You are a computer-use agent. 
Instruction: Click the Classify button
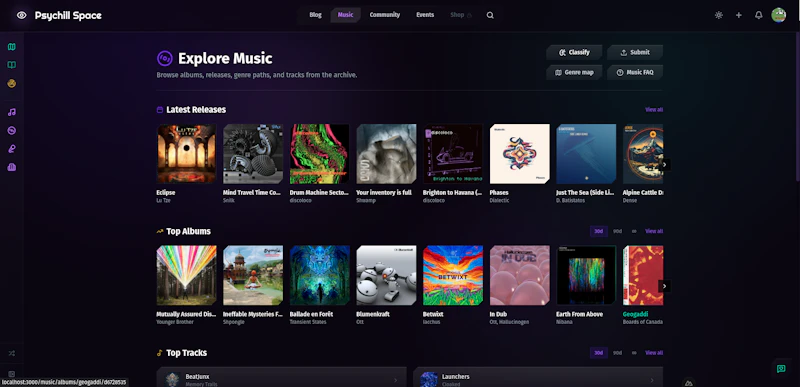pyautogui.click(x=574, y=52)
